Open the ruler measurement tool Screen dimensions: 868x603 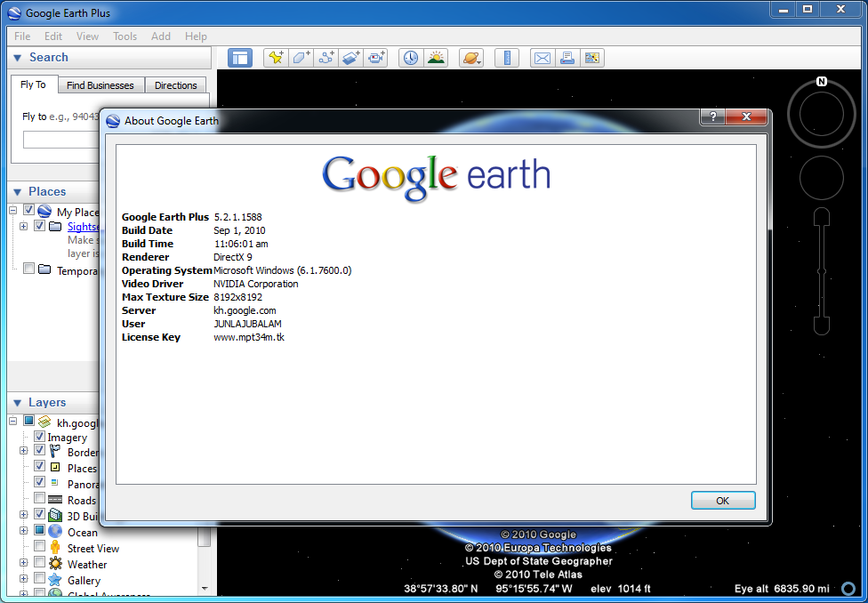pyautogui.click(x=507, y=58)
